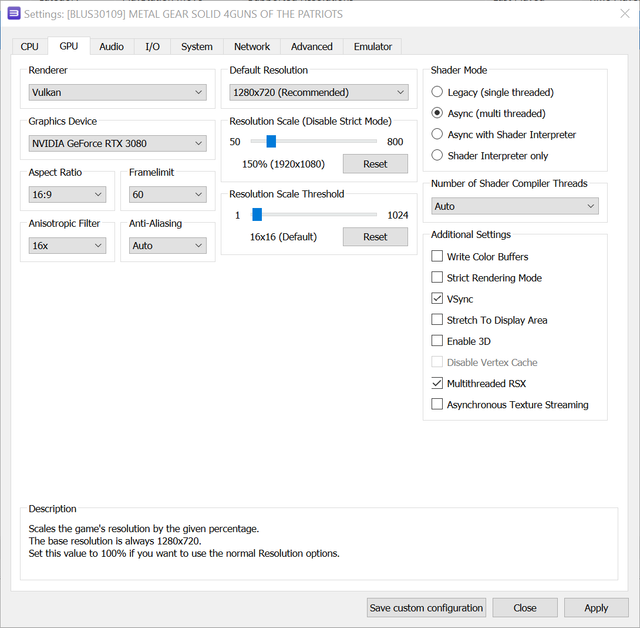
Task: Click Save custom configuration button
Action: (426, 608)
